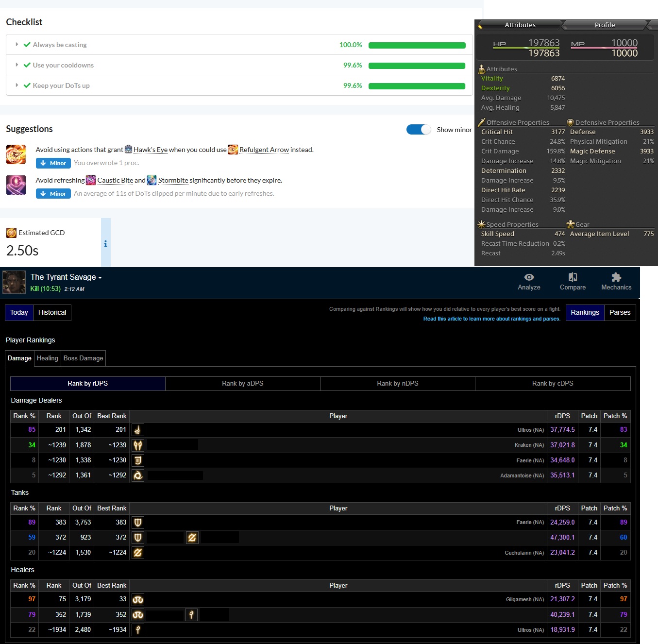Click the second job icon in the 47,300.1 row

[192, 537]
